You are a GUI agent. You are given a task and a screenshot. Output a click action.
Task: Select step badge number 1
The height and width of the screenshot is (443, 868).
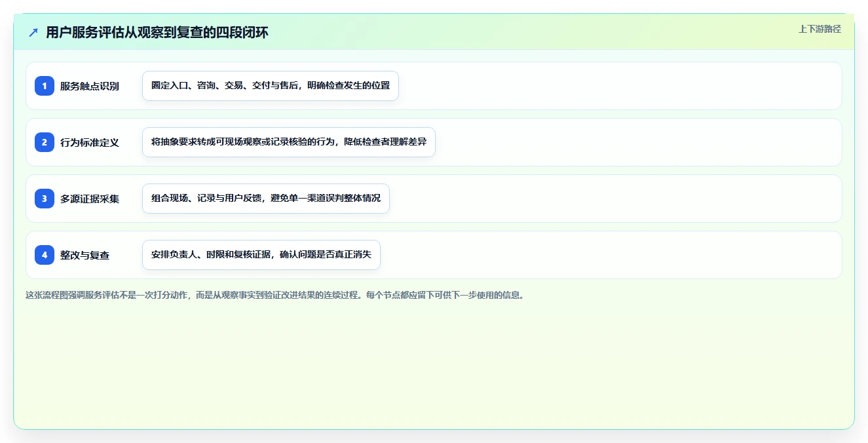coord(45,86)
